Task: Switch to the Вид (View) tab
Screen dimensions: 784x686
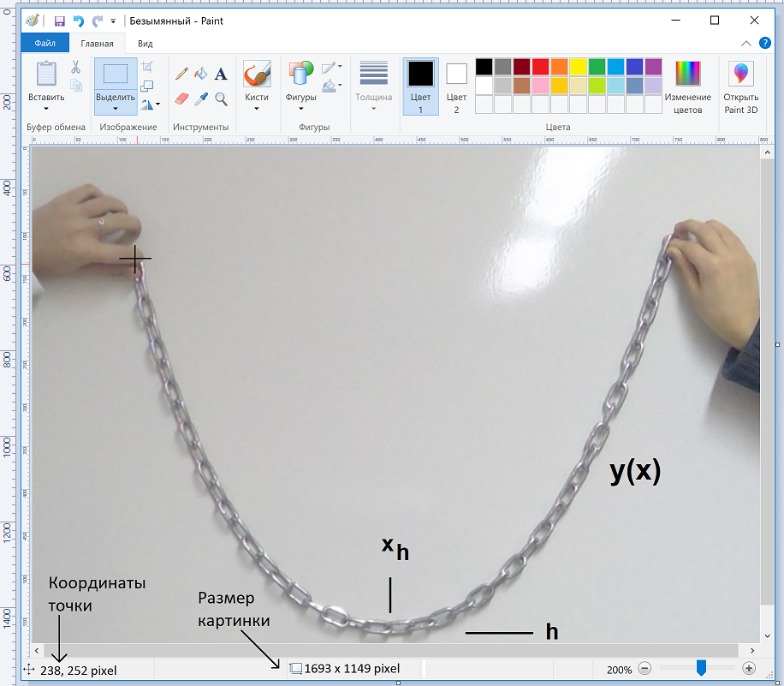Action: click(144, 43)
